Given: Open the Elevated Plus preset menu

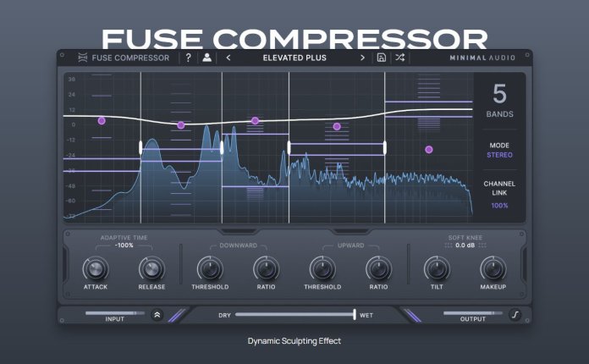Looking at the screenshot, I should click(x=294, y=58).
